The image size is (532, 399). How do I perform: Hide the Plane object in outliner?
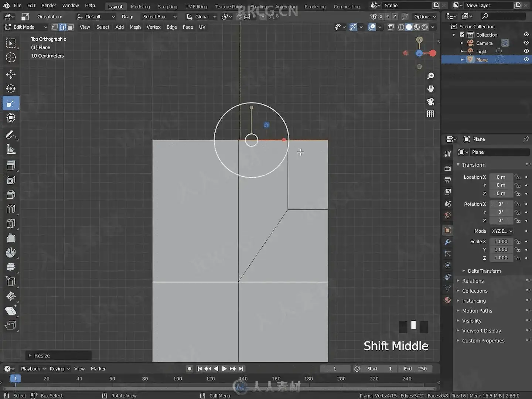tap(526, 59)
